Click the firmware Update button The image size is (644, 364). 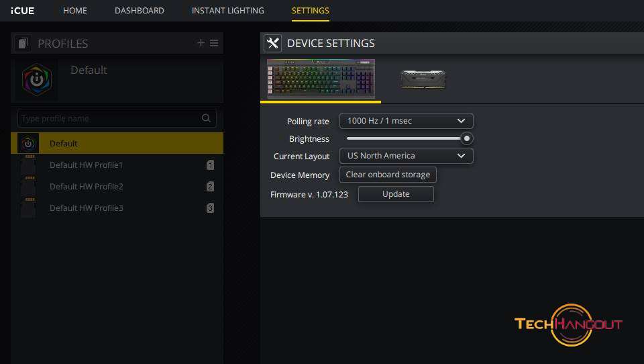(396, 194)
